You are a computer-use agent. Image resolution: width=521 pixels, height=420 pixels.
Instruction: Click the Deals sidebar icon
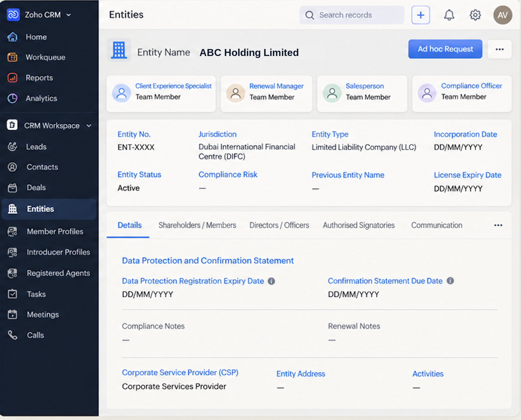pos(13,188)
